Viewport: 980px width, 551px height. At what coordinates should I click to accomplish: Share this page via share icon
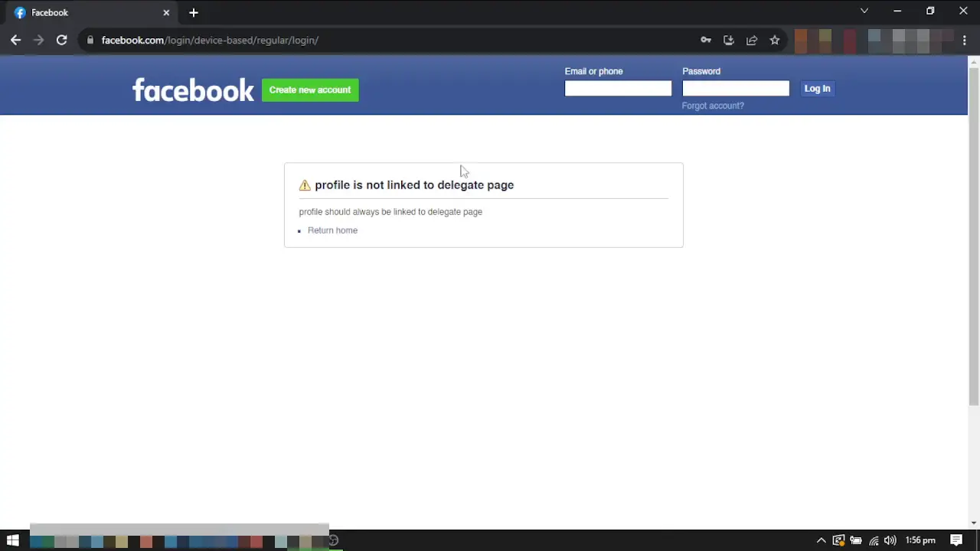[x=752, y=40]
